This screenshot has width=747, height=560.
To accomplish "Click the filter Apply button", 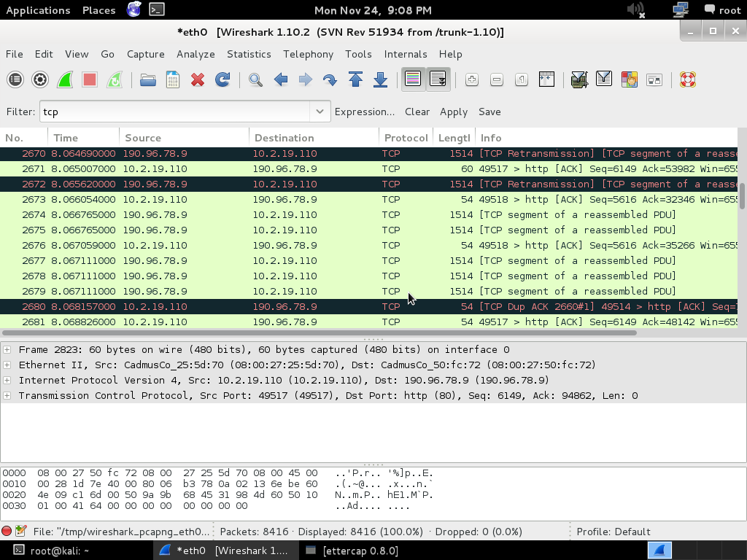I will click(x=453, y=112).
